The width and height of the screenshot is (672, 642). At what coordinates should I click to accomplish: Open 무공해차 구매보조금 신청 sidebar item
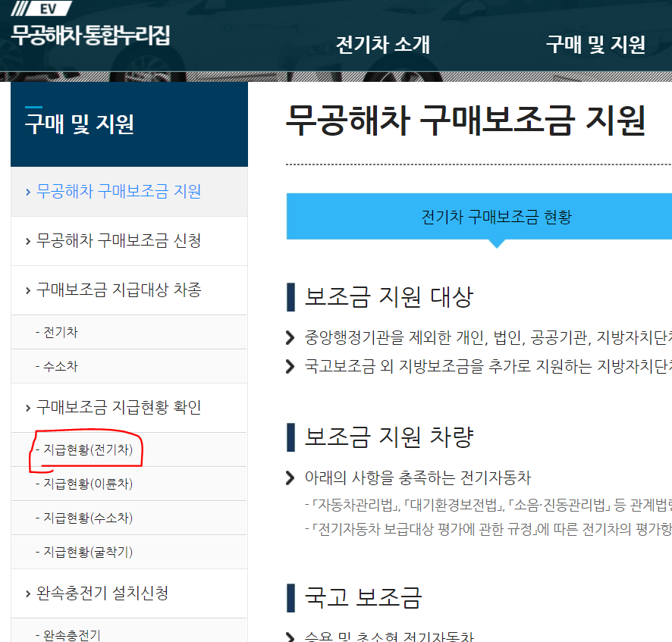click(x=129, y=241)
